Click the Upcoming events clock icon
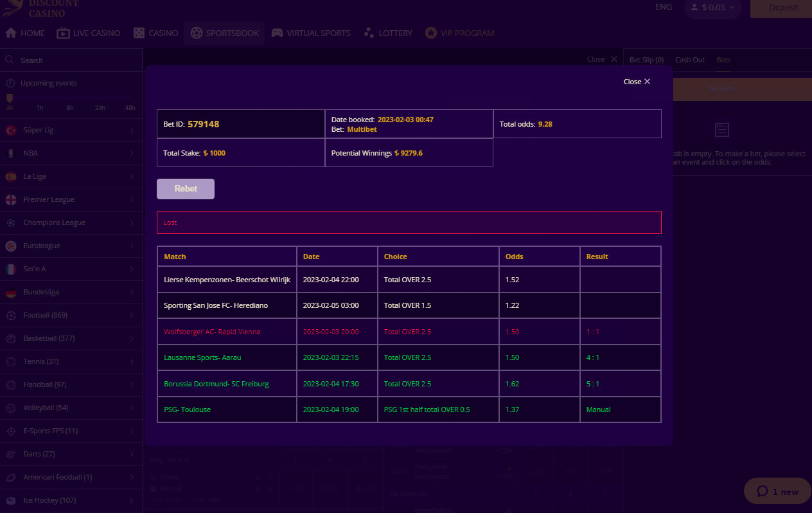Screen dimensions: 812x513 pyautogui.click(x=10, y=83)
